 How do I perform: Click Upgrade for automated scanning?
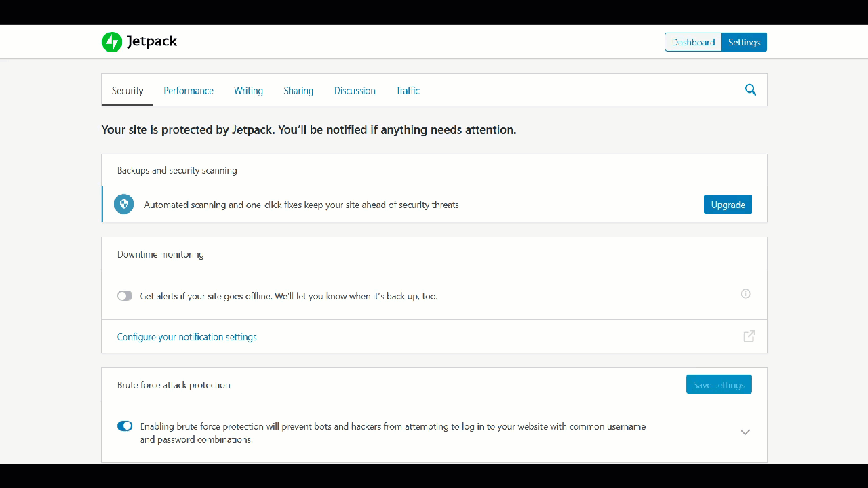pos(728,204)
